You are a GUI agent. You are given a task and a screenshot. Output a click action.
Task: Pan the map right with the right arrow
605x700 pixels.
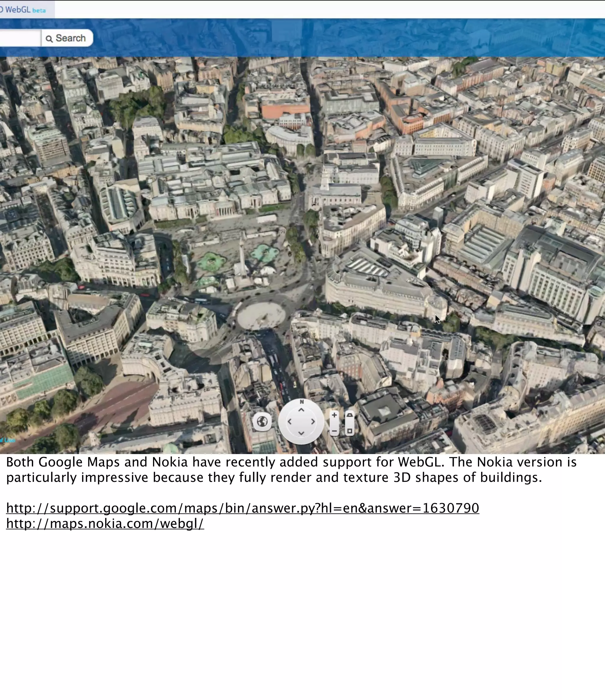tap(313, 421)
